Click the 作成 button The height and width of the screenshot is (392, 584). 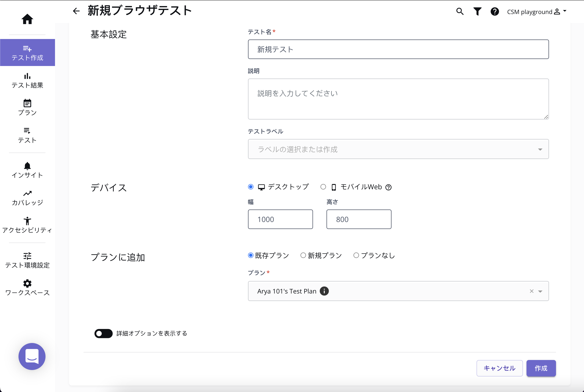(x=541, y=368)
